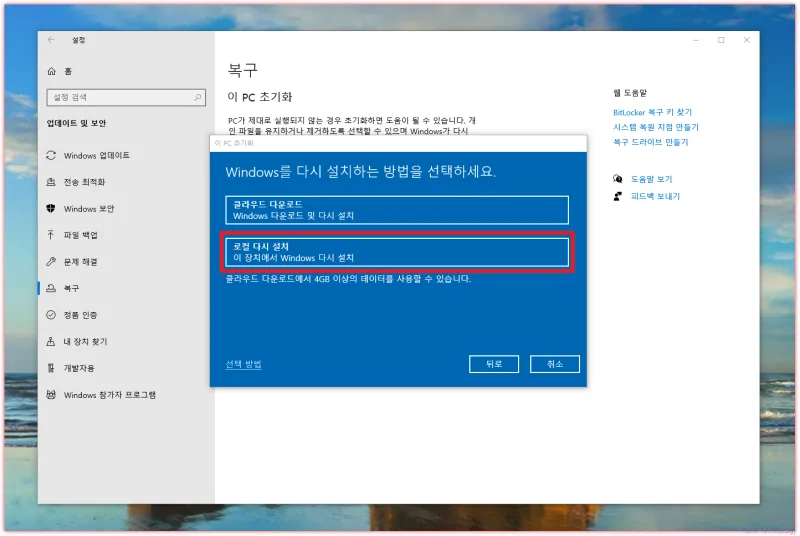Open 시스템 복원 지점 만들기 link
This screenshot has width=800, height=536.
656,127
